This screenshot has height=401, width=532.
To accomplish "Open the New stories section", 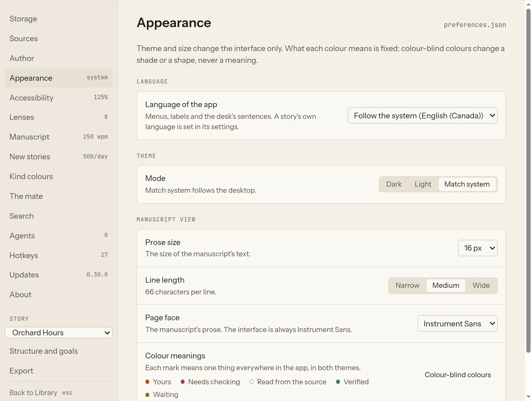I will click(x=58, y=156).
